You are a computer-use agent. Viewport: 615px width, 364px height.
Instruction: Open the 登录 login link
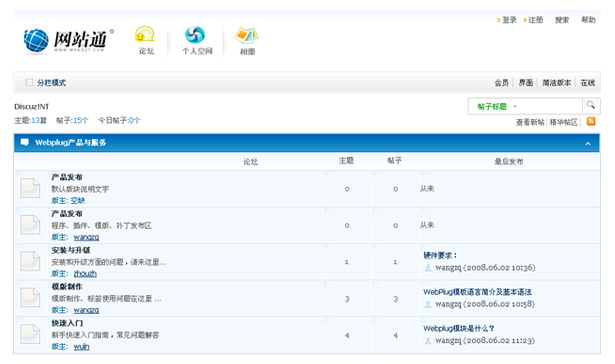click(509, 20)
